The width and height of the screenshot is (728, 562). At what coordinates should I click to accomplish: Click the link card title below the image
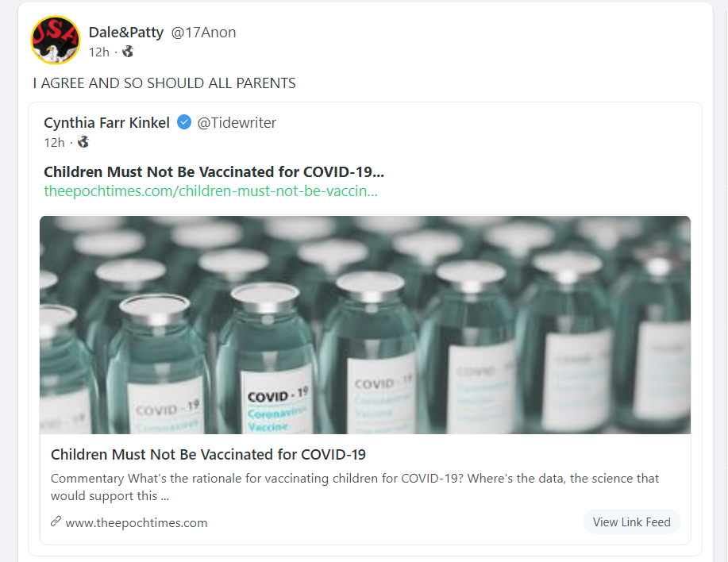208,455
